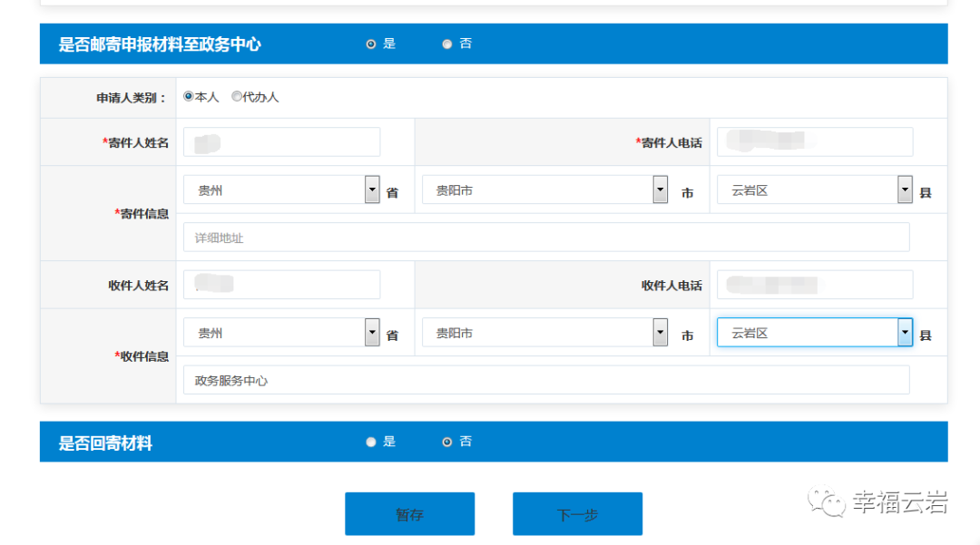Image resolution: width=980 pixels, height=545 pixels.
Task: Select 是 for mailing application materials
Action: [371, 43]
